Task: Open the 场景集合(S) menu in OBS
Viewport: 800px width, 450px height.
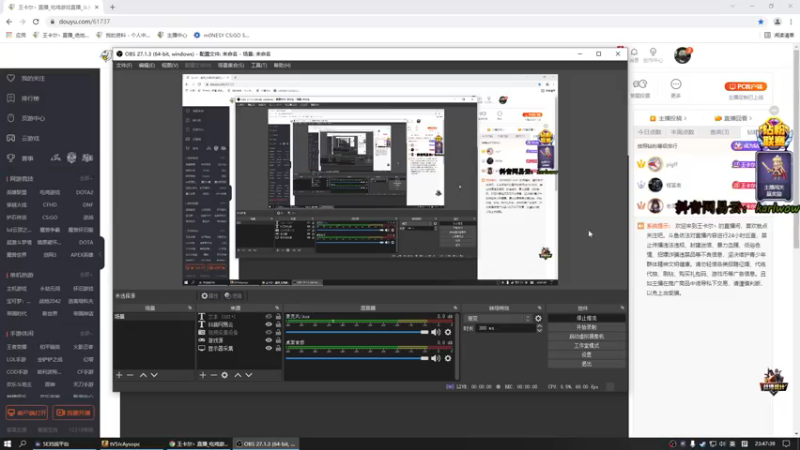Action: click(x=231, y=65)
